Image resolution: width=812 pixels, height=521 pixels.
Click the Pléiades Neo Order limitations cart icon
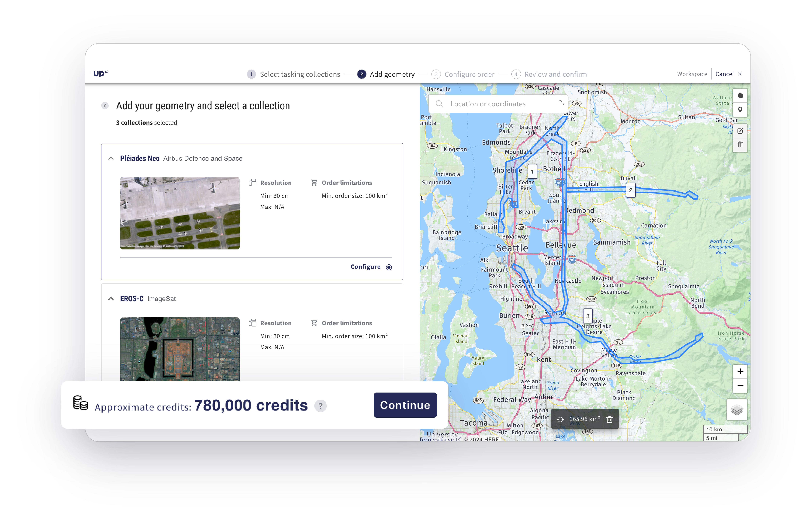click(x=314, y=183)
